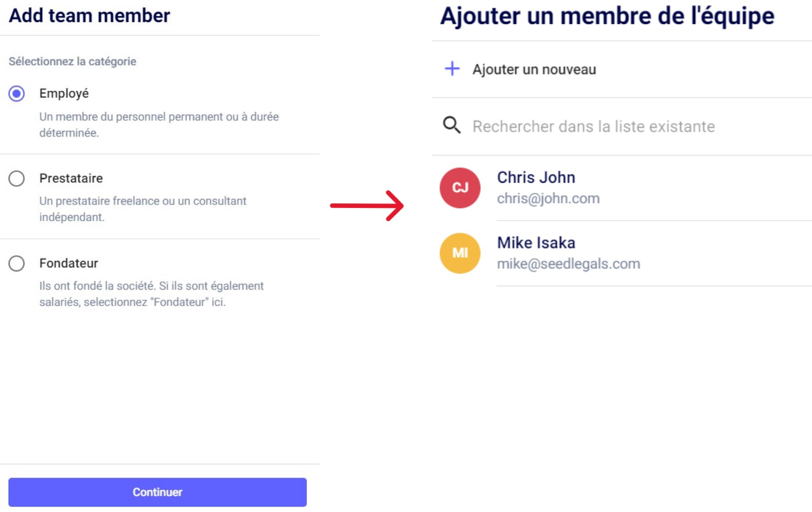812x512 pixels.
Task: Click the mike@seedlegals.com email address
Action: pos(568,264)
